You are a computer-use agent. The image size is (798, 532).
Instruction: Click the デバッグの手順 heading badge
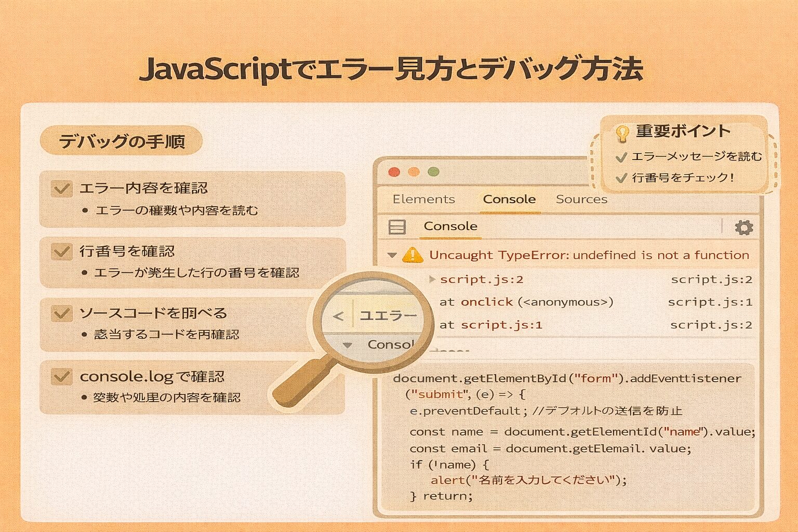pos(121,141)
